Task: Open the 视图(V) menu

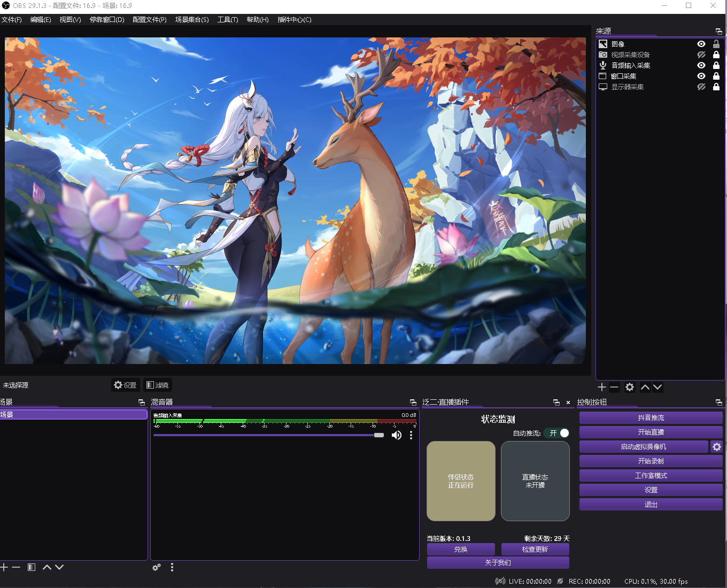Action: coord(70,20)
